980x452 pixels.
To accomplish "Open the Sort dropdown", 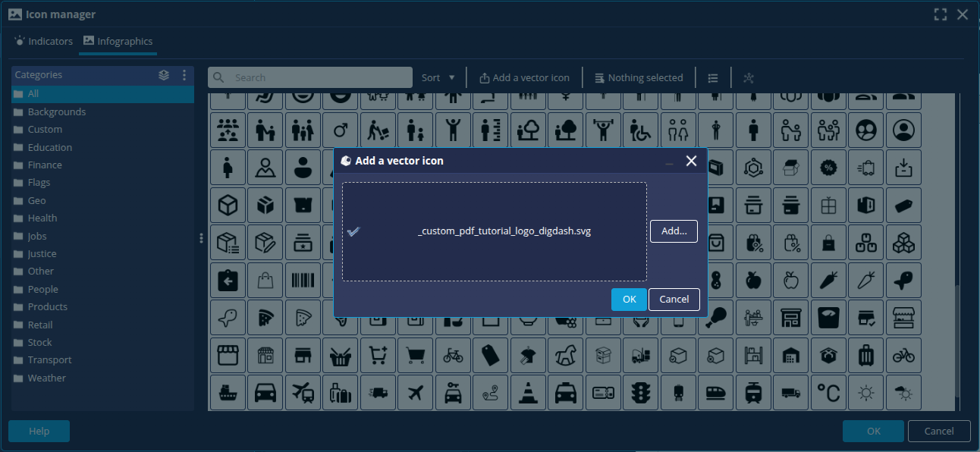I will coord(438,77).
